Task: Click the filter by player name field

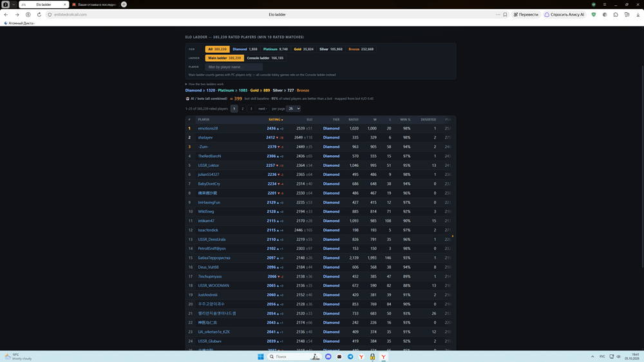Action: tap(234, 67)
